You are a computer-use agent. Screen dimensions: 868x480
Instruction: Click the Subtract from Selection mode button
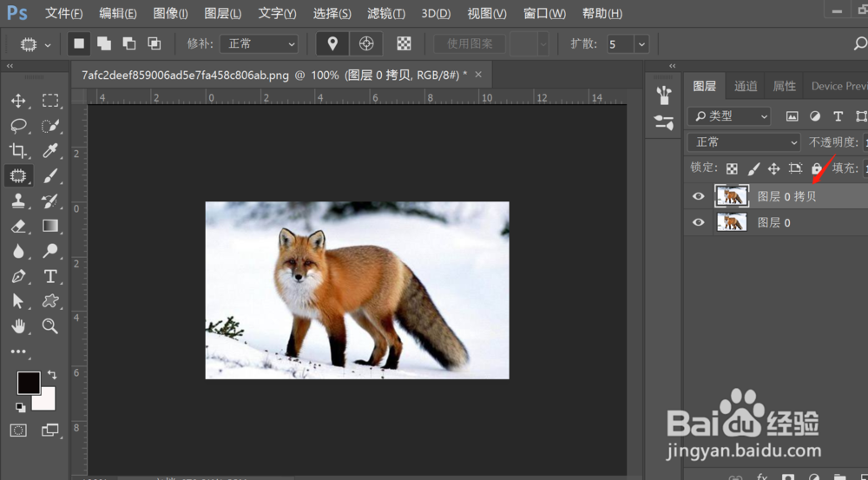click(x=129, y=43)
